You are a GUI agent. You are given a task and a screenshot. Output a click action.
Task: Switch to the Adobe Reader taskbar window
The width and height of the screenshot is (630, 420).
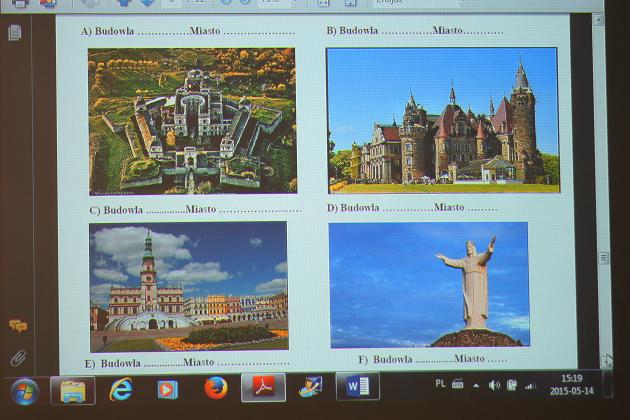[262, 387]
